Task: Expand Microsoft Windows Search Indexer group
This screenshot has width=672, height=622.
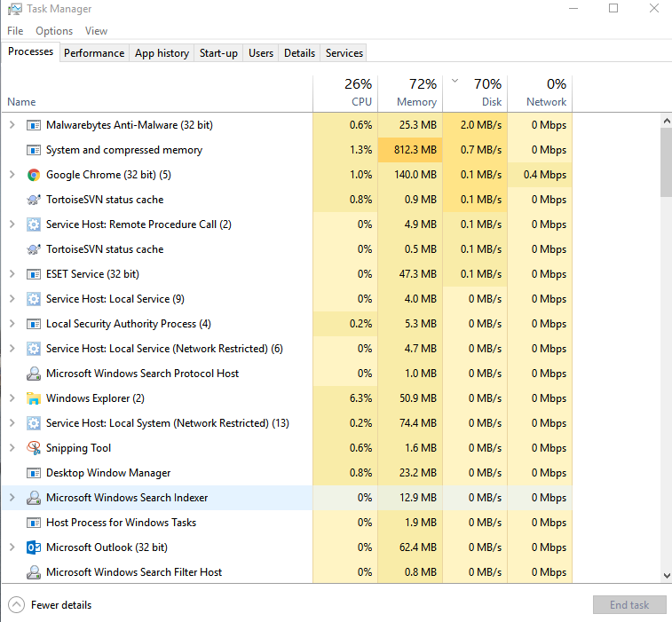Action: pyautogui.click(x=12, y=498)
